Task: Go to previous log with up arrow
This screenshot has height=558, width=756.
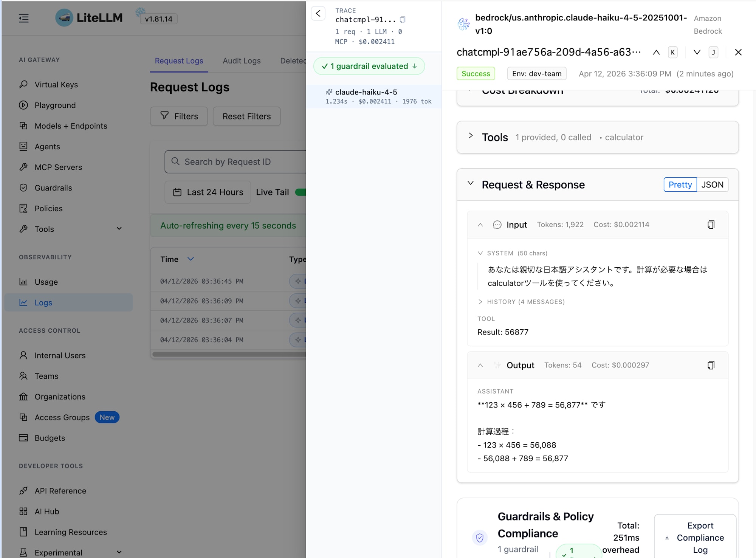Action: (x=656, y=53)
